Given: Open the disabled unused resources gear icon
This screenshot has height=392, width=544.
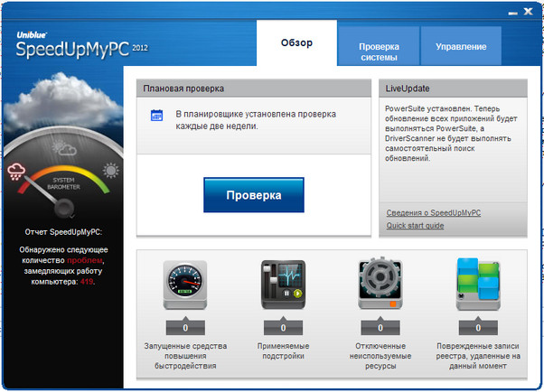Looking at the screenshot, I should [383, 285].
